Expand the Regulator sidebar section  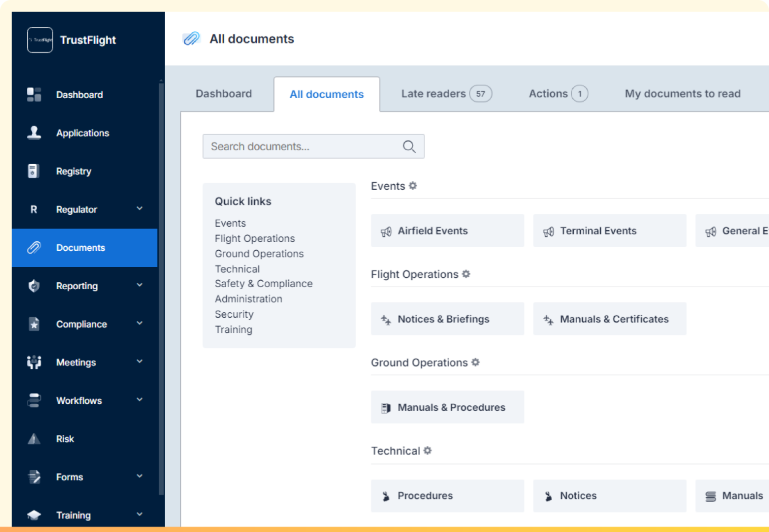(x=140, y=209)
